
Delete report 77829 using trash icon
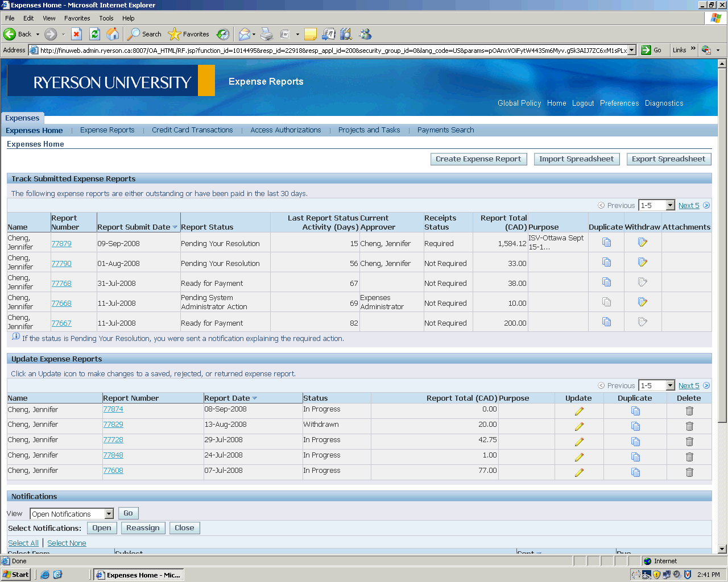[689, 426]
